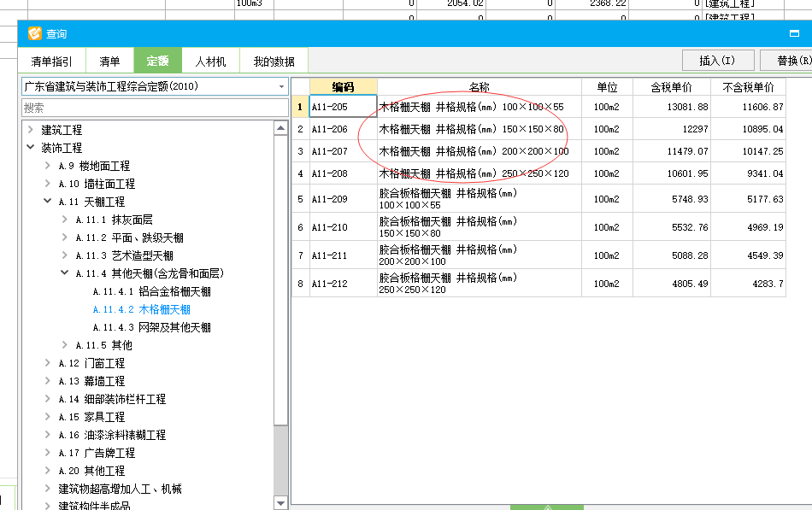This screenshot has width=812, height=510.
Task: Select A.11.4.3 网架及其他天棚 tree item
Action: click(151, 327)
